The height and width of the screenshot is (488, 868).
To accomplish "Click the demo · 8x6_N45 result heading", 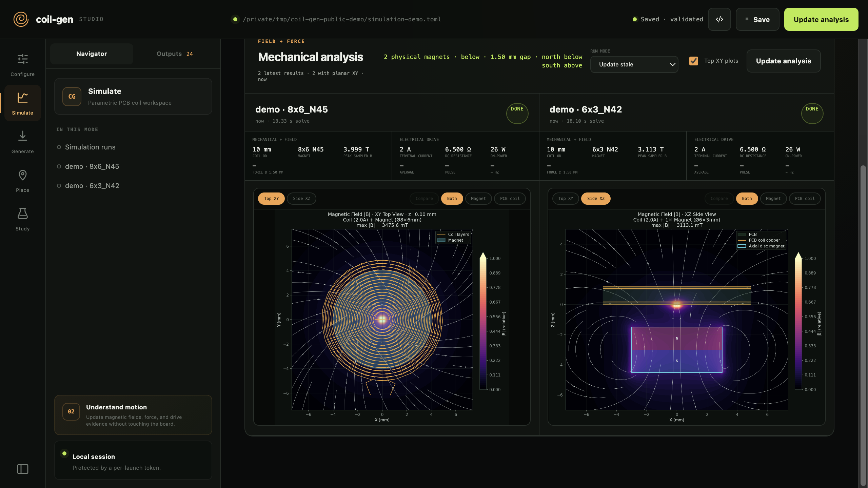I will (292, 109).
